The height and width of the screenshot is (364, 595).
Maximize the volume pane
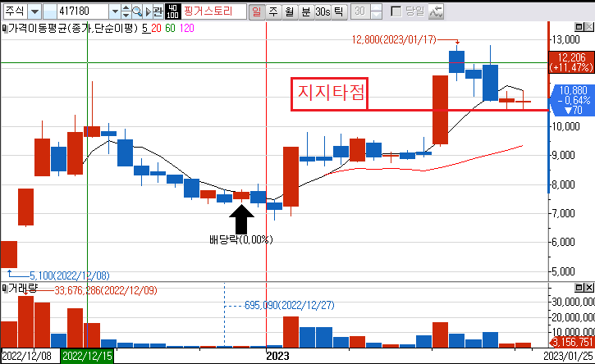click(x=579, y=288)
